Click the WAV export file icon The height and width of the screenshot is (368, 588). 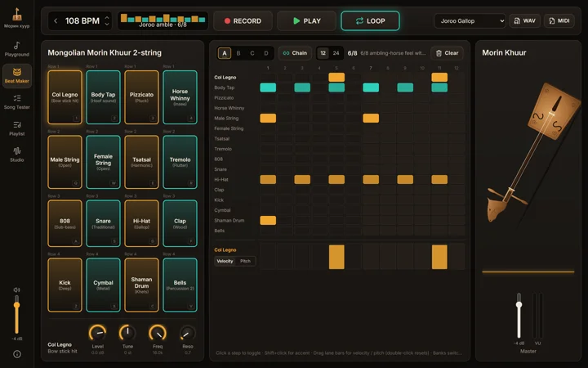(517, 21)
